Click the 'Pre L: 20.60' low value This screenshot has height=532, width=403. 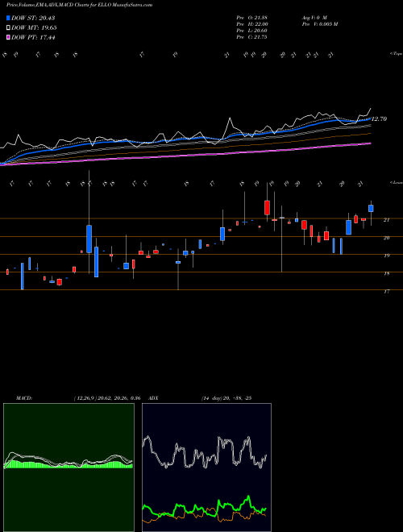tap(251, 31)
